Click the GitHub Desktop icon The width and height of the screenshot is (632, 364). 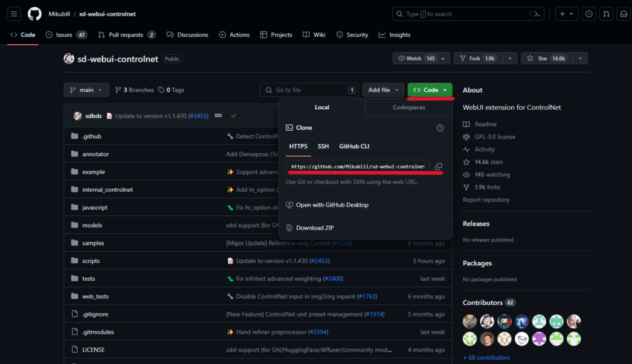coord(289,205)
